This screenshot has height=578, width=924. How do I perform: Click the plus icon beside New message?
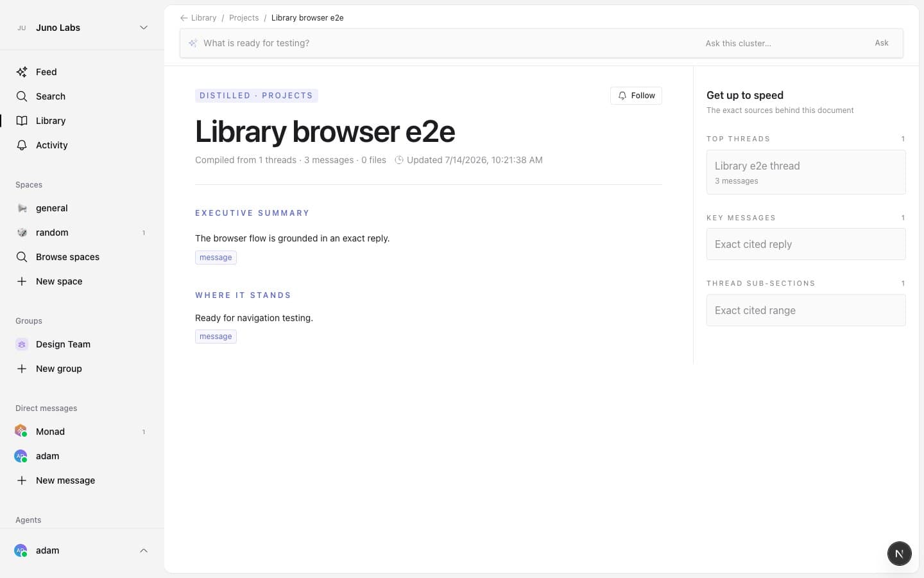click(x=22, y=480)
